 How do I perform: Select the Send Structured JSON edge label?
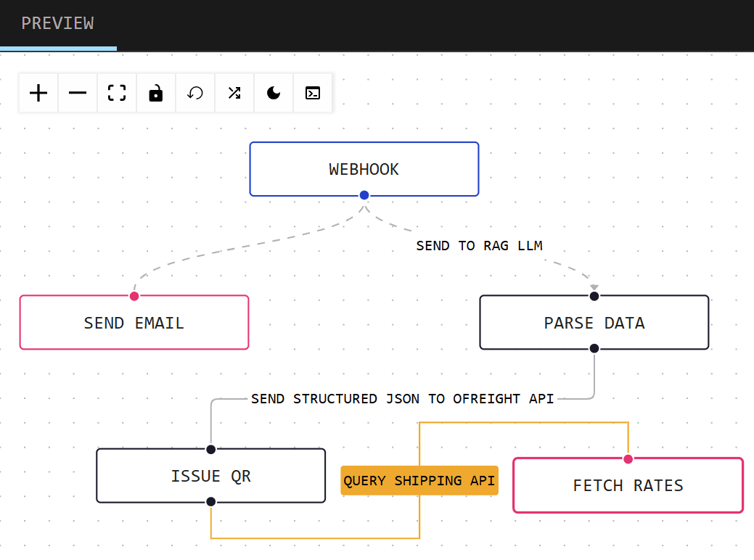pyautogui.click(x=402, y=399)
